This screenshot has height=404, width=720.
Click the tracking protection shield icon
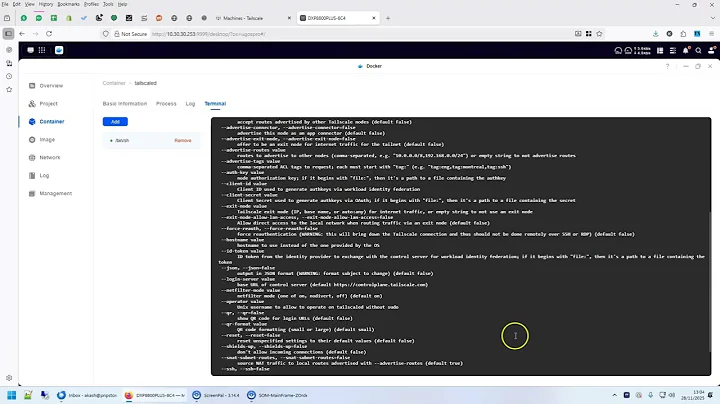106,34
